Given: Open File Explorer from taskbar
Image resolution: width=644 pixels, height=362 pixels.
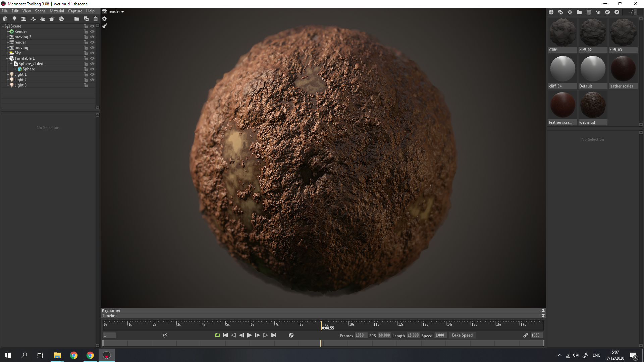Looking at the screenshot, I should [x=57, y=355].
